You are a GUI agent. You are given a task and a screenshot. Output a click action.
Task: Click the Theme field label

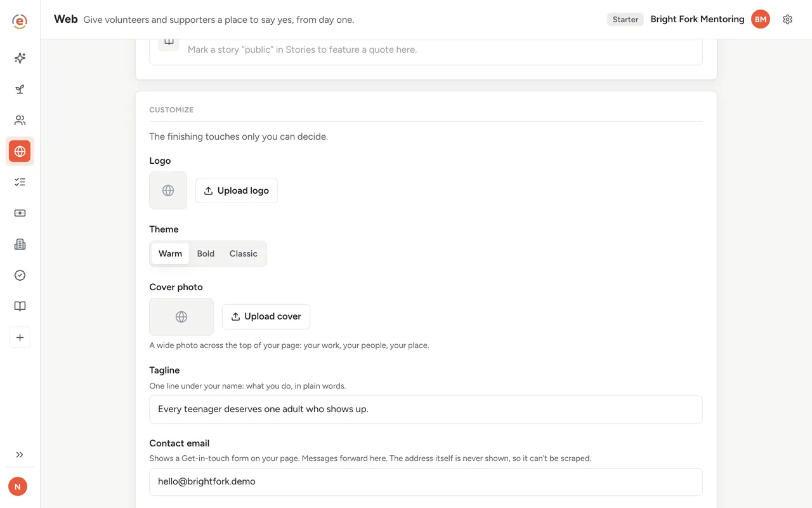tap(164, 229)
